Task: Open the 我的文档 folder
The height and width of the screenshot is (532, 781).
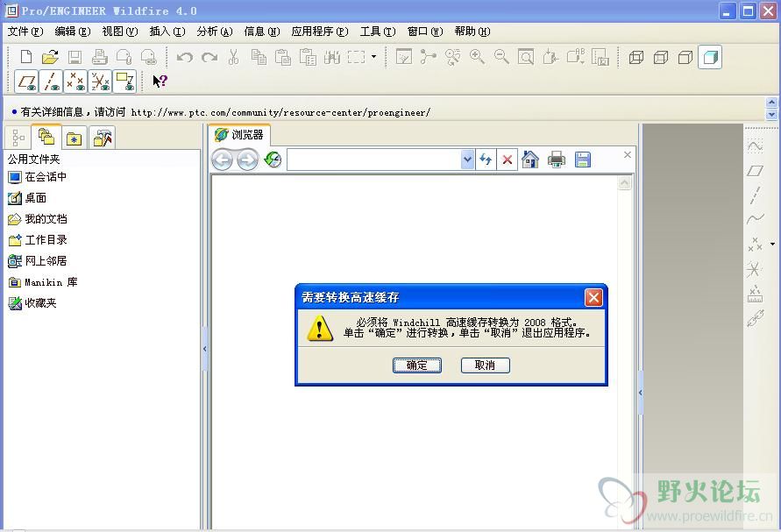Action: [x=38, y=219]
